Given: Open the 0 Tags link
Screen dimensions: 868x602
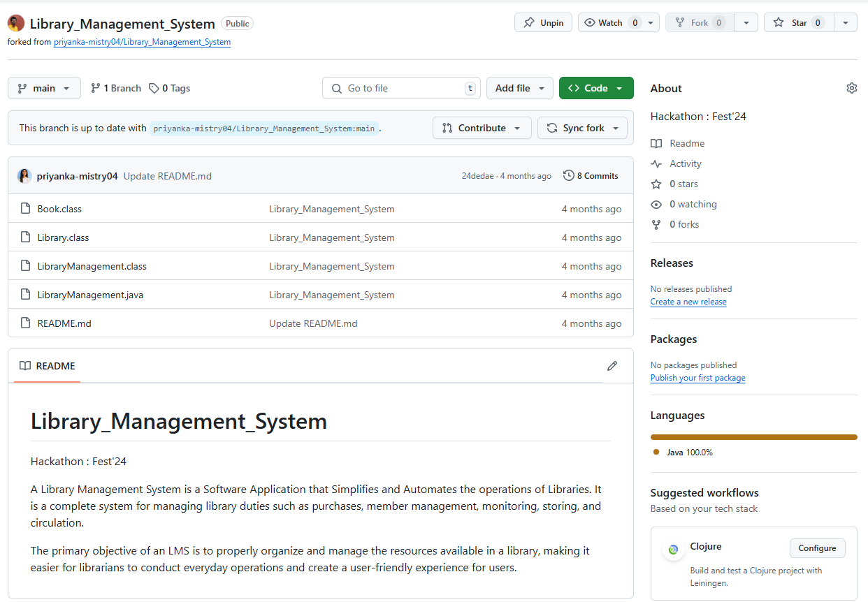Looking at the screenshot, I should click(x=170, y=88).
